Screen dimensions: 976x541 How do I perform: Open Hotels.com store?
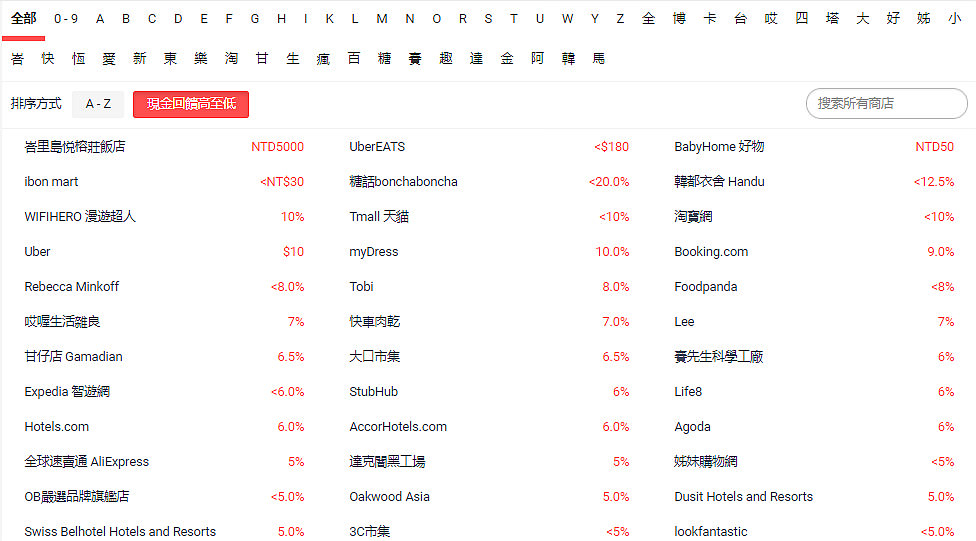point(57,426)
